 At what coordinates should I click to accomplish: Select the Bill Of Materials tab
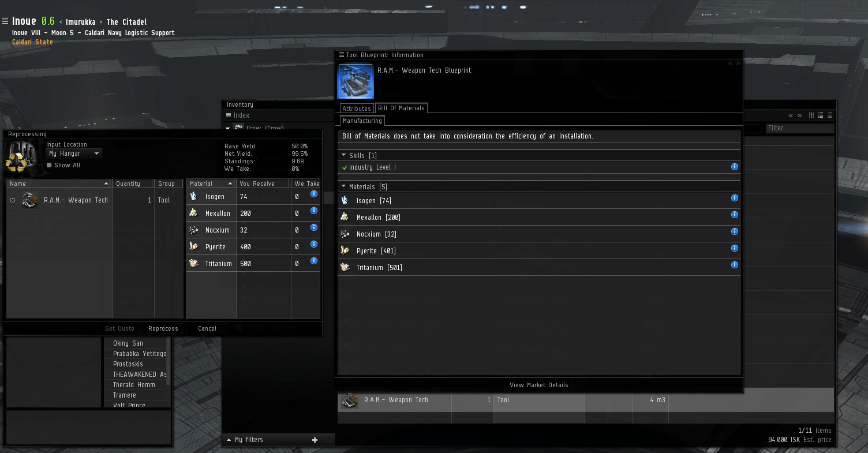point(401,108)
